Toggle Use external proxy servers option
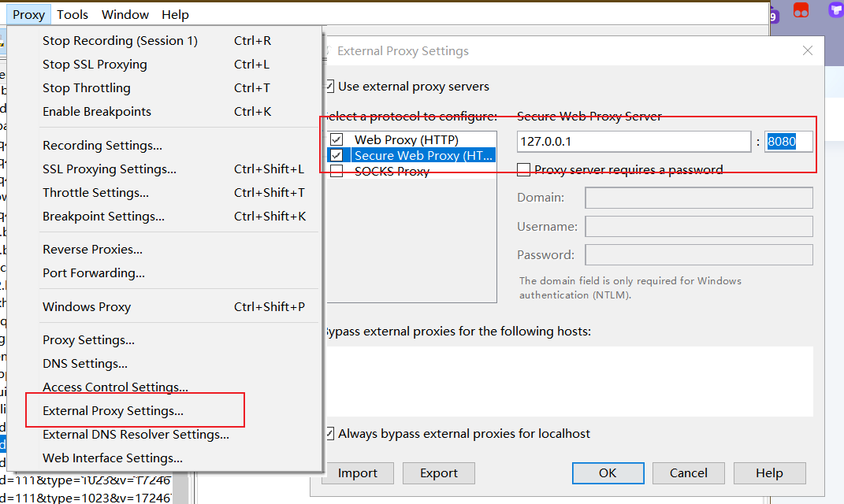 coord(330,86)
